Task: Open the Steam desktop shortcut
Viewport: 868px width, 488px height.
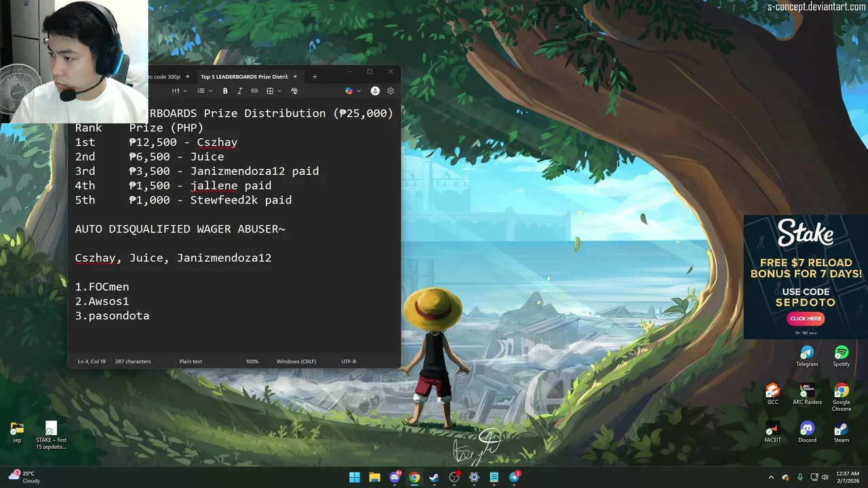Action: (842, 432)
